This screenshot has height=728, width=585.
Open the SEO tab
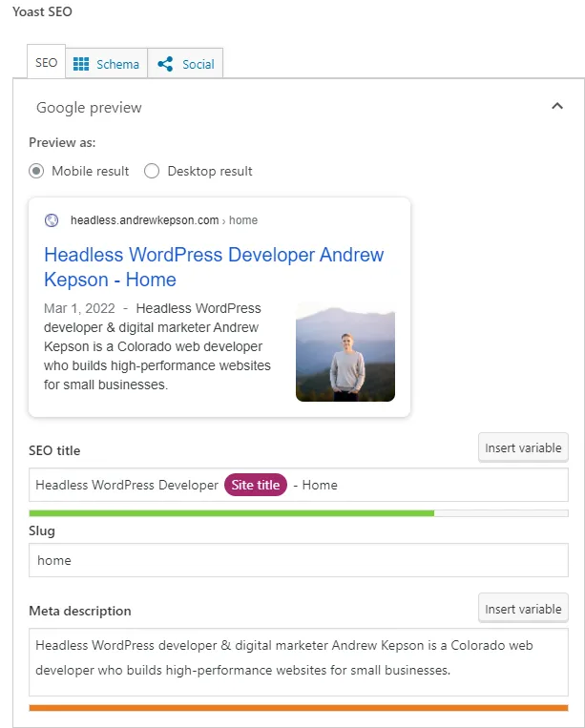pos(46,62)
